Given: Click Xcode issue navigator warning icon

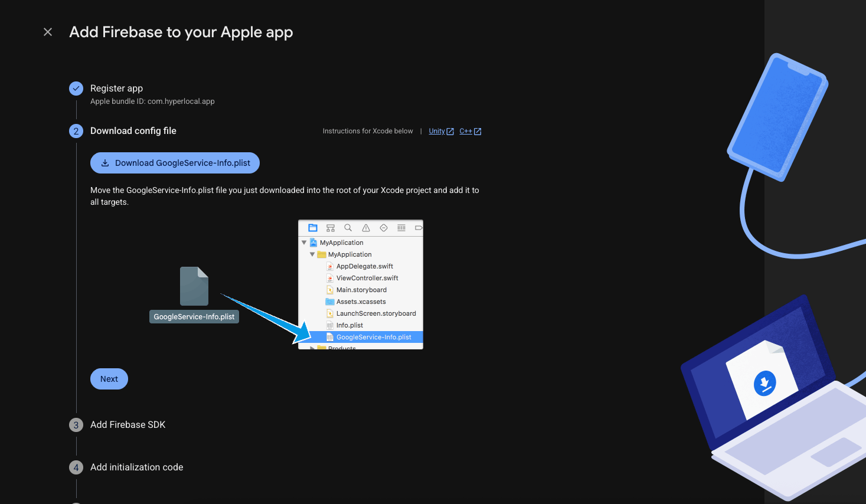Looking at the screenshot, I should tap(366, 228).
